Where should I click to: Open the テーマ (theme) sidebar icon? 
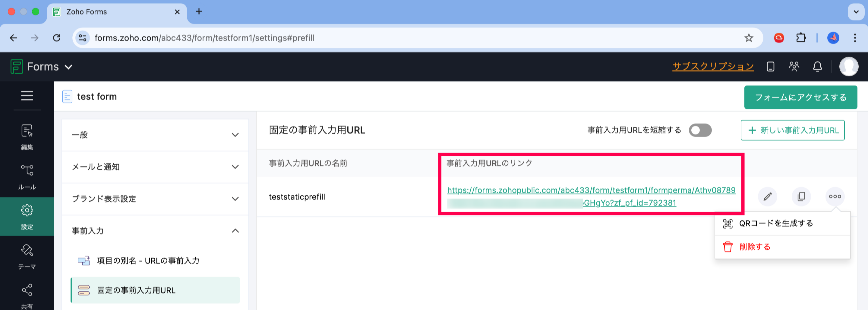[x=27, y=256]
